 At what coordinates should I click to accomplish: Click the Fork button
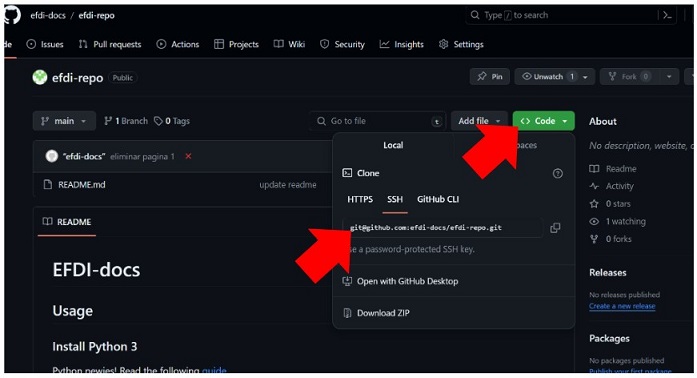[x=629, y=77]
